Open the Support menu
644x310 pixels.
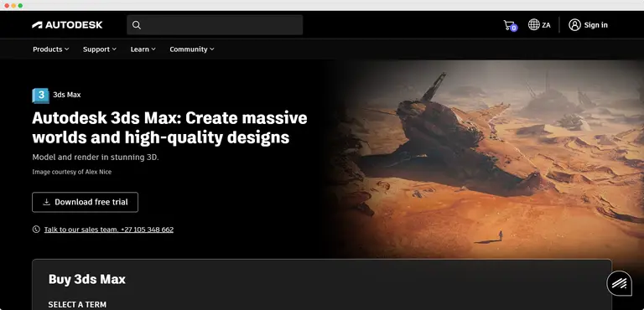100,49
